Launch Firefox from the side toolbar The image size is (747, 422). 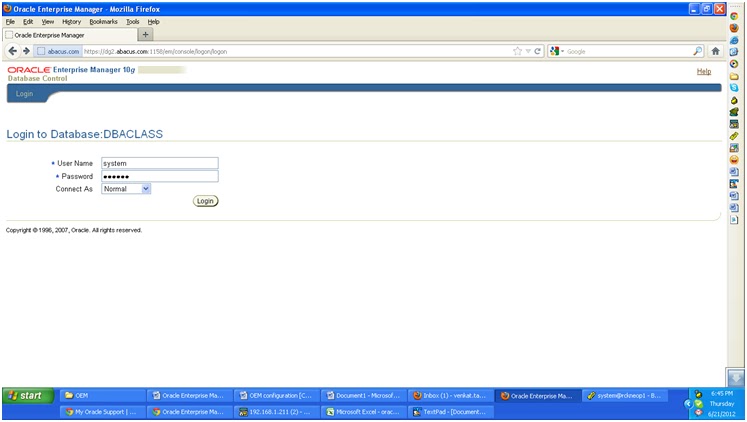tap(734, 28)
